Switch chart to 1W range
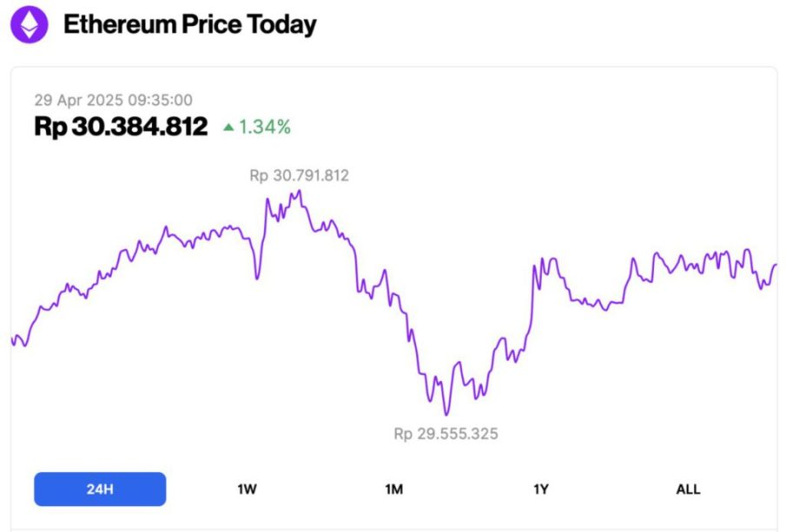The height and width of the screenshot is (532, 786). coord(247,489)
